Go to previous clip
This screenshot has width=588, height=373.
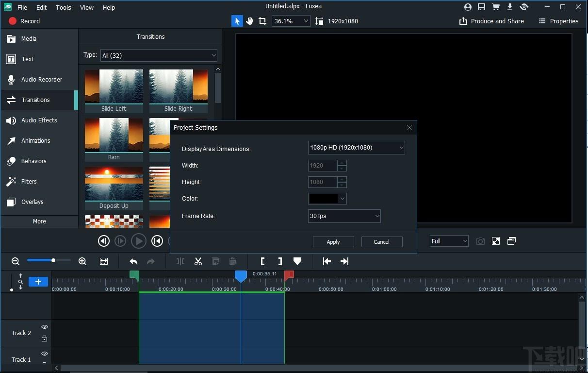coord(157,241)
